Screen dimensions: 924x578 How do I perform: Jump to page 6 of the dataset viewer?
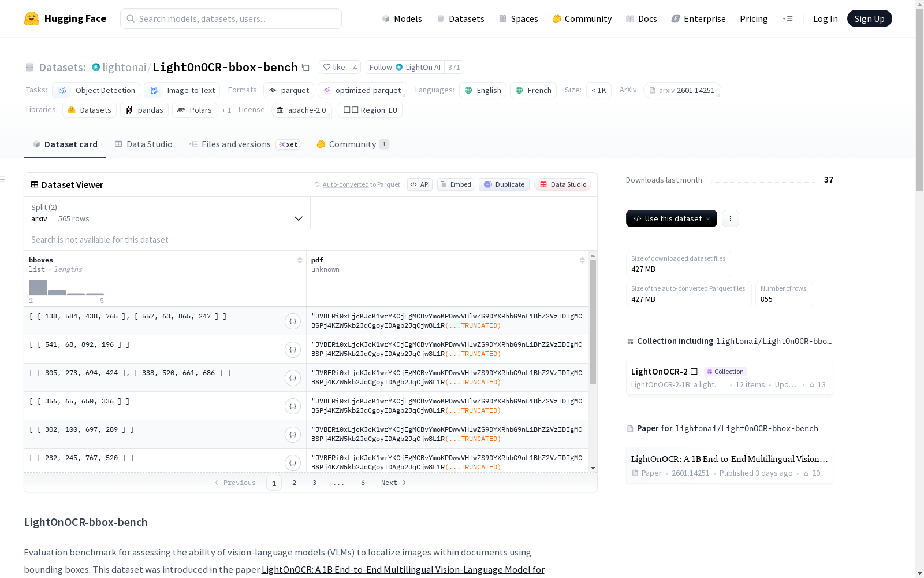point(363,483)
